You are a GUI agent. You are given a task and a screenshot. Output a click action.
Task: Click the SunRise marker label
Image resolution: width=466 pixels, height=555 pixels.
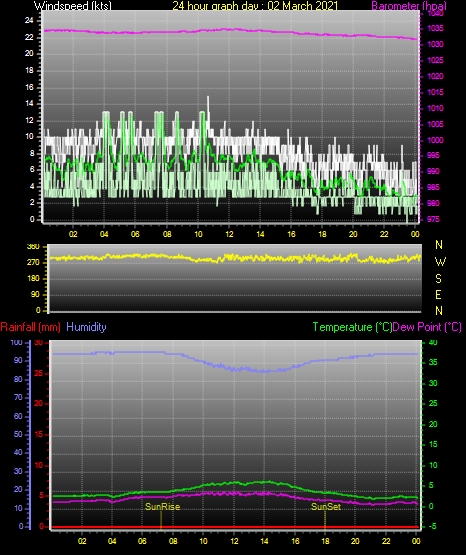(x=162, y=507)
